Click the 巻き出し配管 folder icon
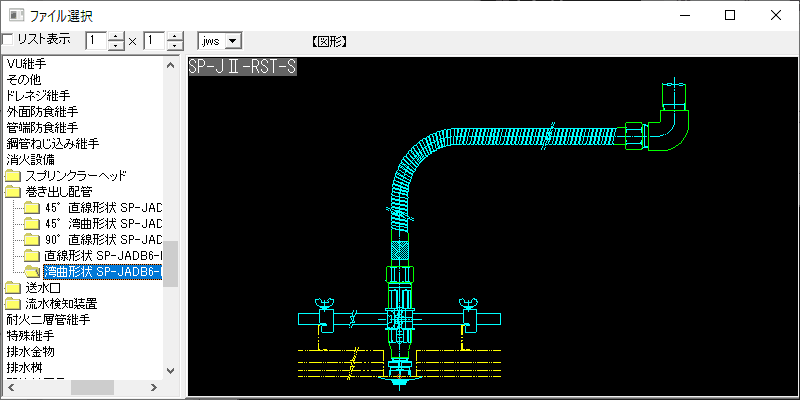Viewport: 800px width, 400px height. pyautogui.click(x=13, y=191)
